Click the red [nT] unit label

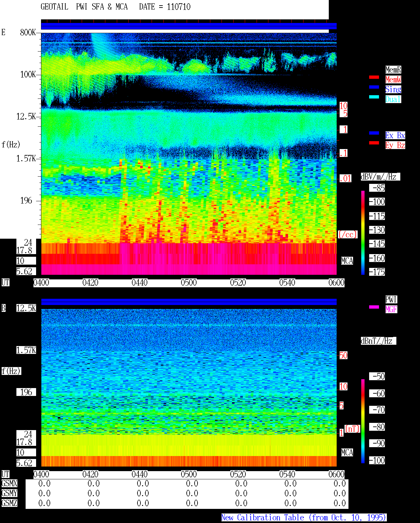(352, 429)
